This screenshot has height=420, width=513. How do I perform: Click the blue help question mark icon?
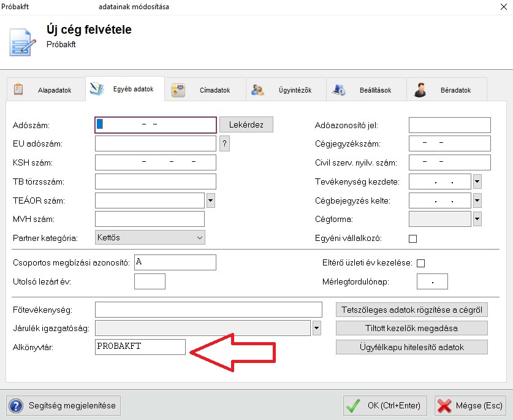pos(17,405)
